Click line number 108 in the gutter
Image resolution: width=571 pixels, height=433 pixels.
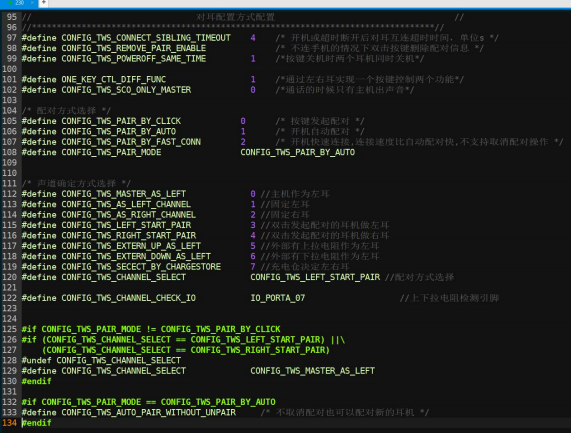9,152
